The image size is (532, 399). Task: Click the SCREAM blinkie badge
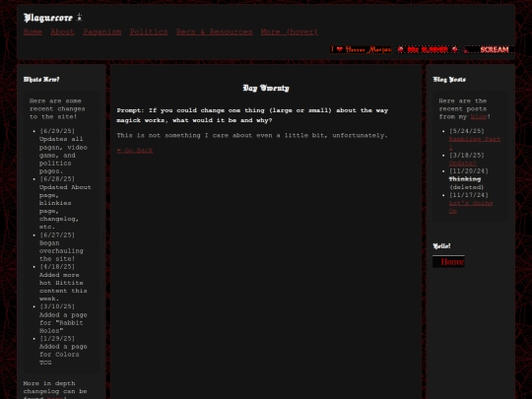coord(490,49)
